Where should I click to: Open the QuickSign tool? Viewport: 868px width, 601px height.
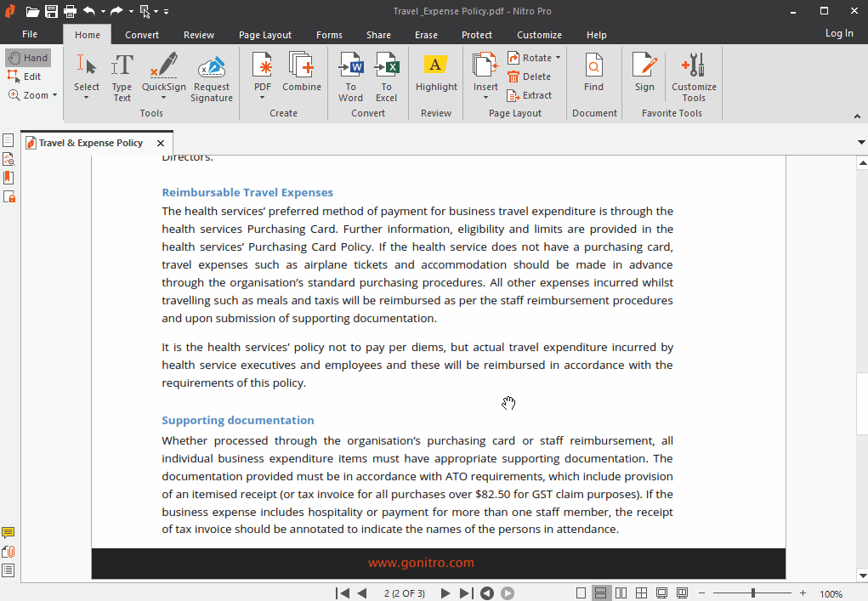pyautogui.click(x=163, y=77)
